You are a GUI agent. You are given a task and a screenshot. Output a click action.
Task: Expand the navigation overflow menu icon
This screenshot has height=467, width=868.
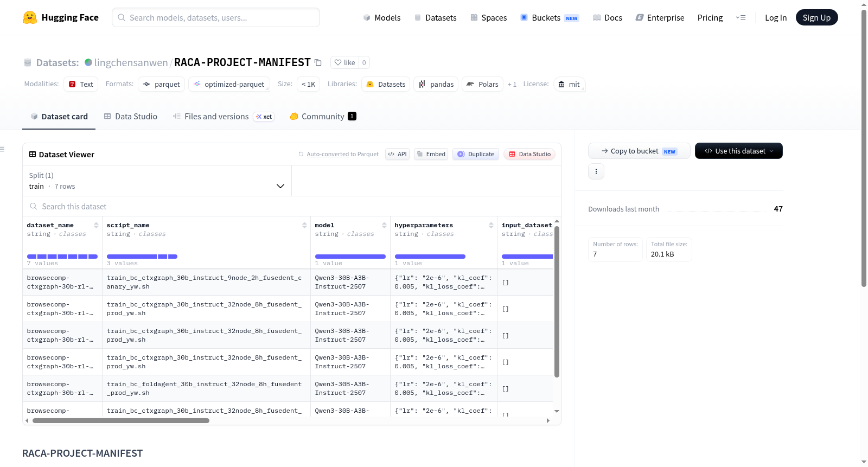[741, 18]
